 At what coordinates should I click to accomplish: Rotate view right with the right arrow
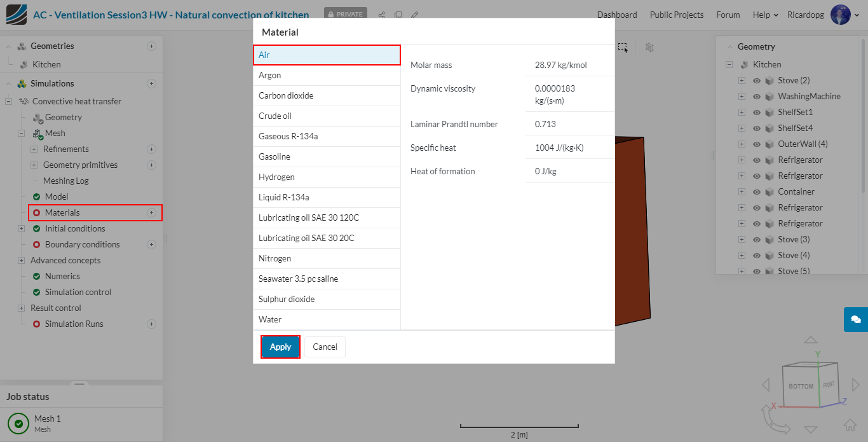click(855, 384)
